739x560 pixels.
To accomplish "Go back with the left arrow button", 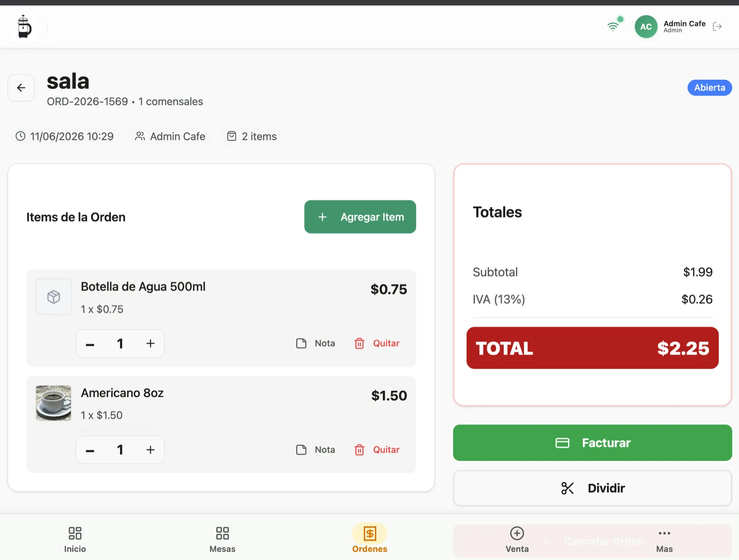I will click(x=21, y=88).
